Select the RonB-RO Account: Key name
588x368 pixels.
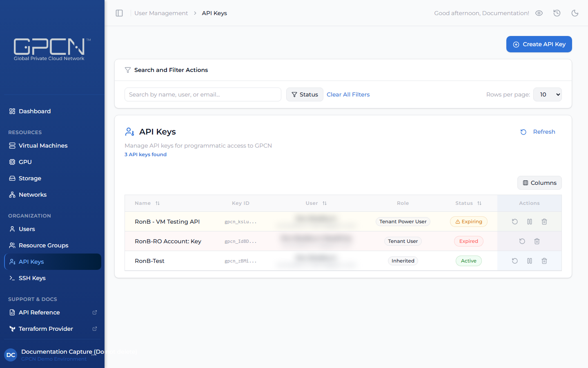[168, 241]
